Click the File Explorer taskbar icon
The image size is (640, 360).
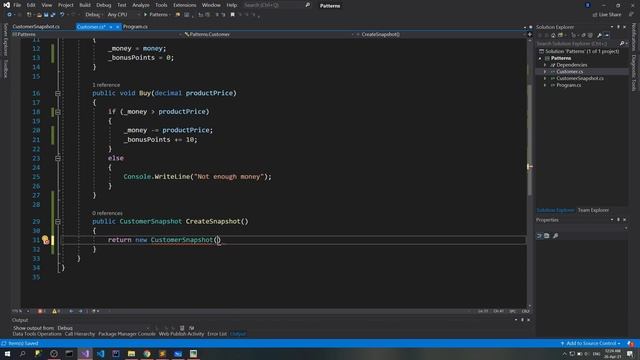[x=131, y=353]
